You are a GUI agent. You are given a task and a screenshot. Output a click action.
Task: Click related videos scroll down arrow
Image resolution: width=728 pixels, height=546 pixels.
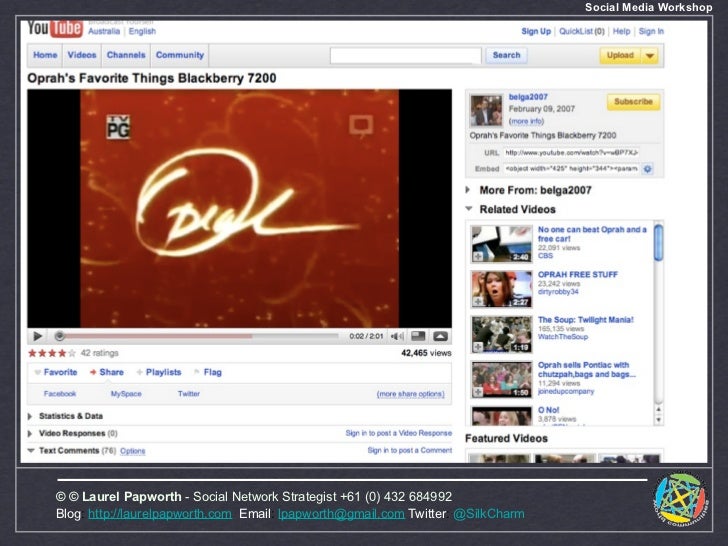(x=658, y=420)
